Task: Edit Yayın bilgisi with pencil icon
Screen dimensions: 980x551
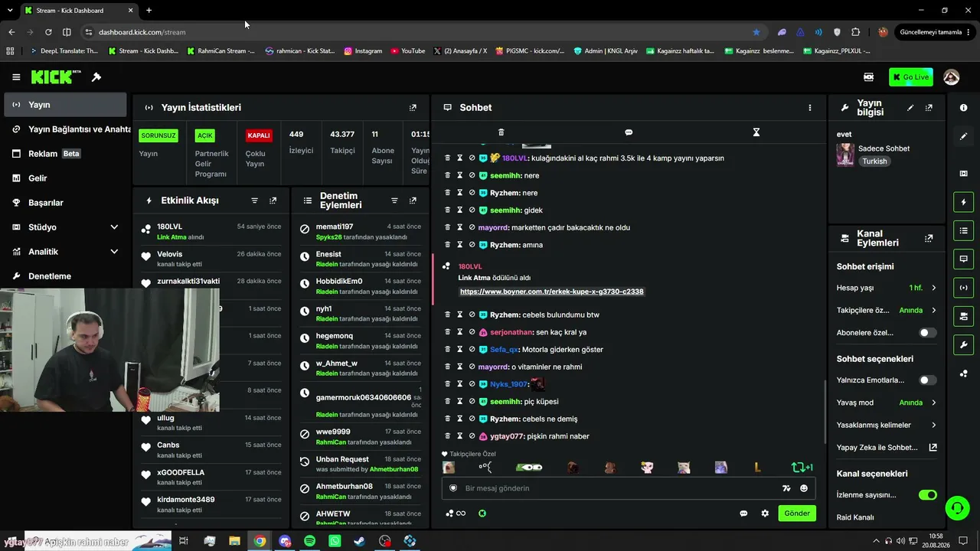Action: (910, 108)
